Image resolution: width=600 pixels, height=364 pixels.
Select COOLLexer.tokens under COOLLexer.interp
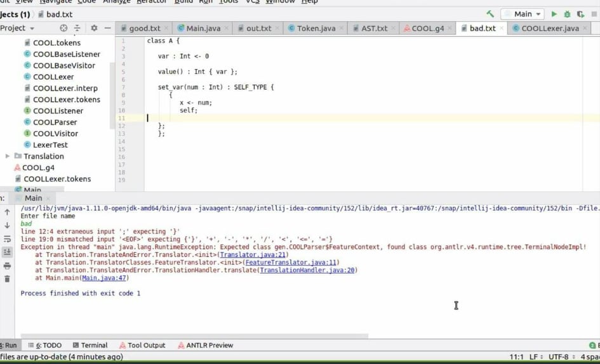(67, 100)
